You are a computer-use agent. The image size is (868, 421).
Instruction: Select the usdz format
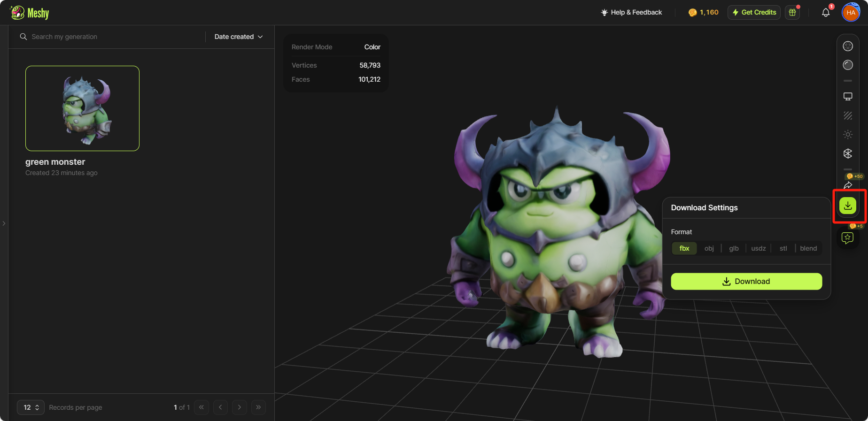759,248
